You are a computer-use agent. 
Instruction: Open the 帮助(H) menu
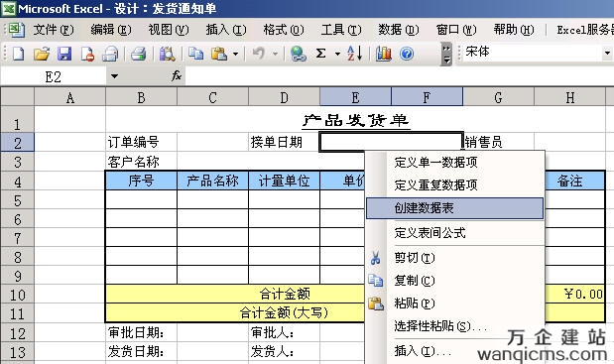click(x=514, y=30)
